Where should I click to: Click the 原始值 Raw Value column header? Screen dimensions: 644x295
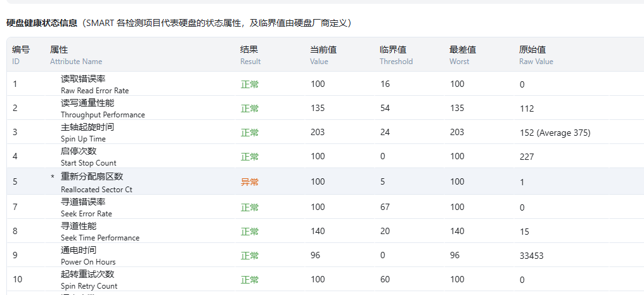536,55
